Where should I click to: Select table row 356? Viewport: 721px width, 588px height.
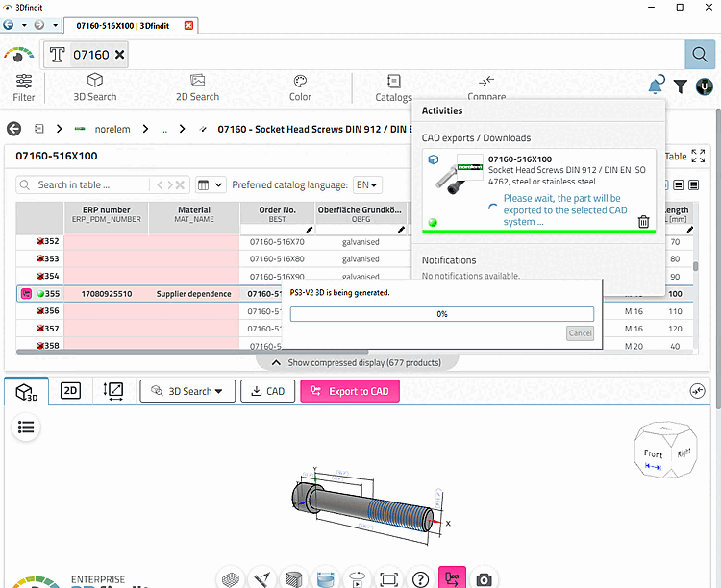[47, 310]
